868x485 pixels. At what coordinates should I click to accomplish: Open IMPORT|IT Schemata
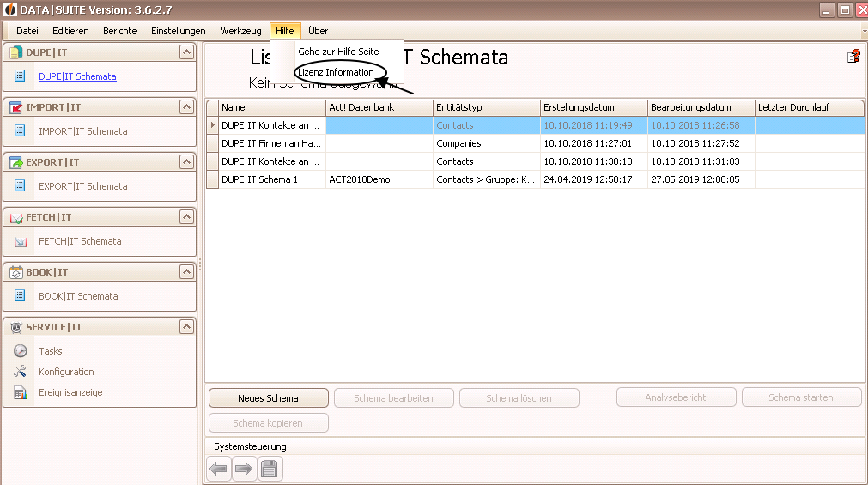pos(83,131)
